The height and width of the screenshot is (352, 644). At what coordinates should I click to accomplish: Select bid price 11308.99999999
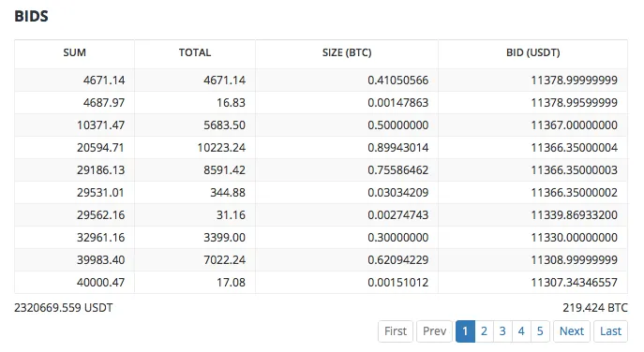click(575, 259)
